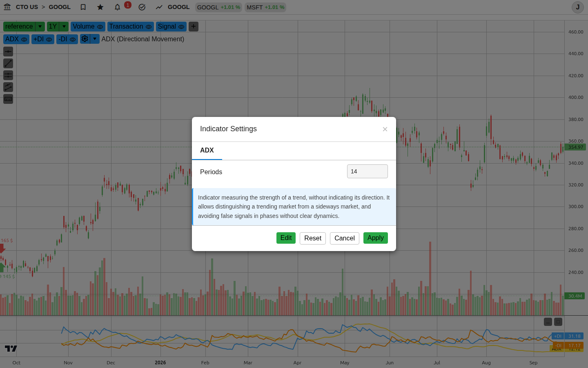Click the 30.4M volume label
This screenshot has width=588, height=368.
575,296
